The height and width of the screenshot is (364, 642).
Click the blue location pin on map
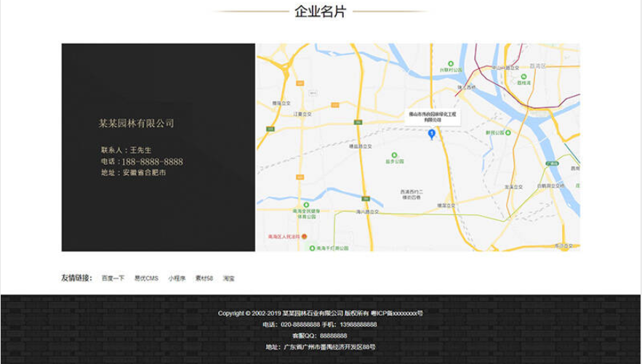click(433, 134)
